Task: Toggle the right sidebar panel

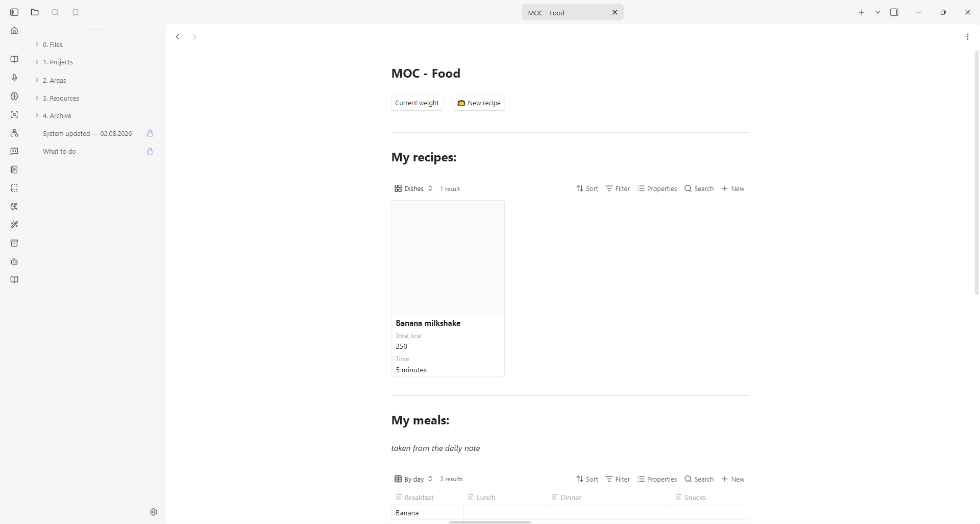Action: click(894, 12)
